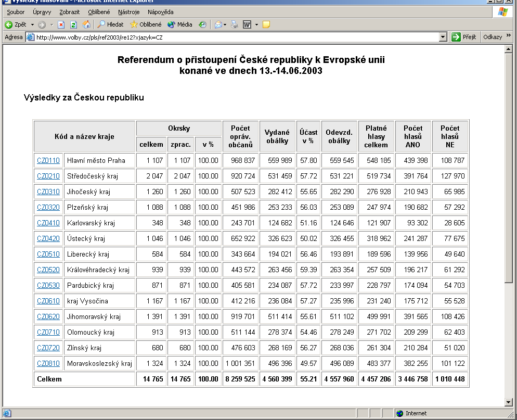Screen dimensions: 517x420
Task: Go to the home page icon
Action: tap(86, 24)
